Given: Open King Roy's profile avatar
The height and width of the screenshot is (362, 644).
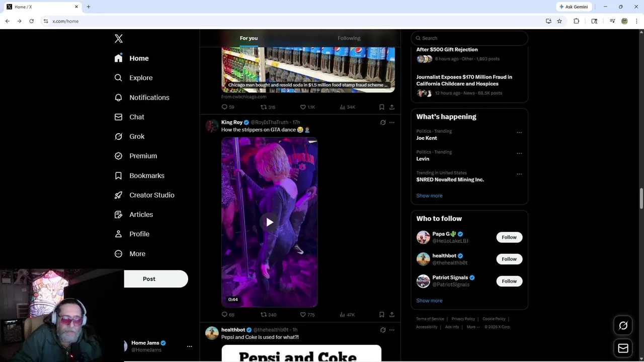Looking at the screenshot, I should coord(212,125).
